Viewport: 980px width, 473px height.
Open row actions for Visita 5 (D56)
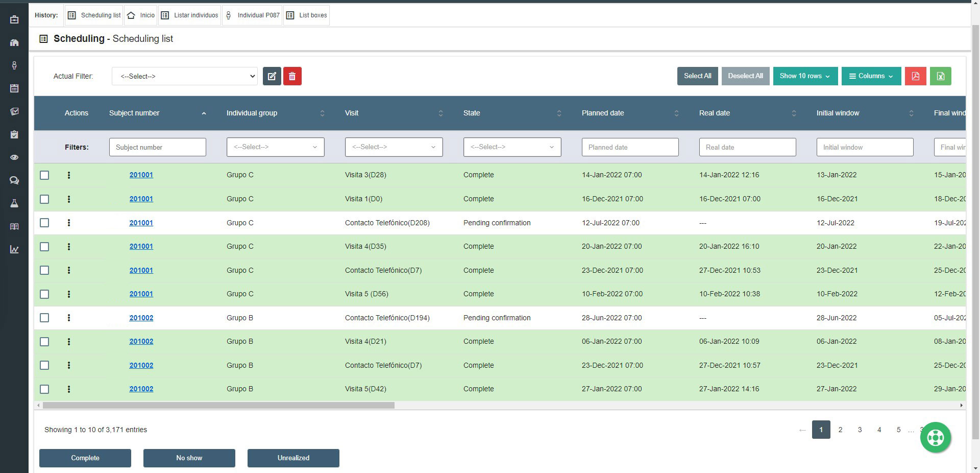click(69, 294)
